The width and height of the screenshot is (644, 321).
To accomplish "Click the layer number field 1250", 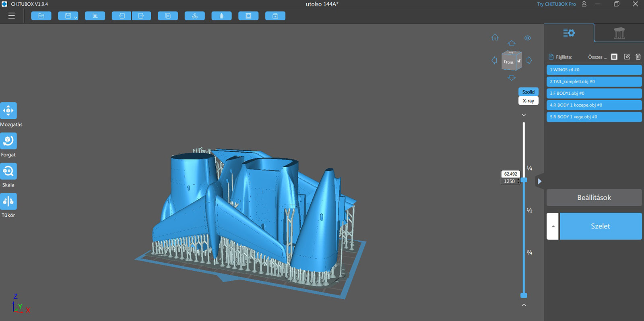I will pyautogui.click(x=510, y=181).
